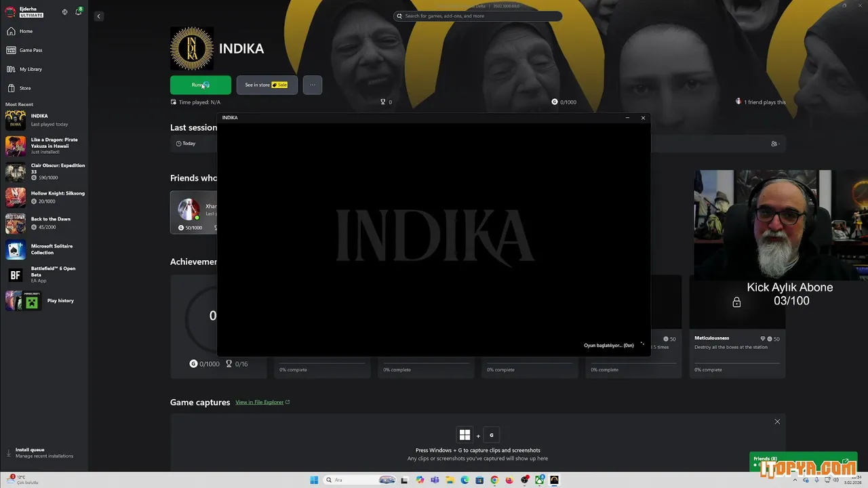Click Time played: N/A label
The image size is (868, 488).
[x=195, y=102]
